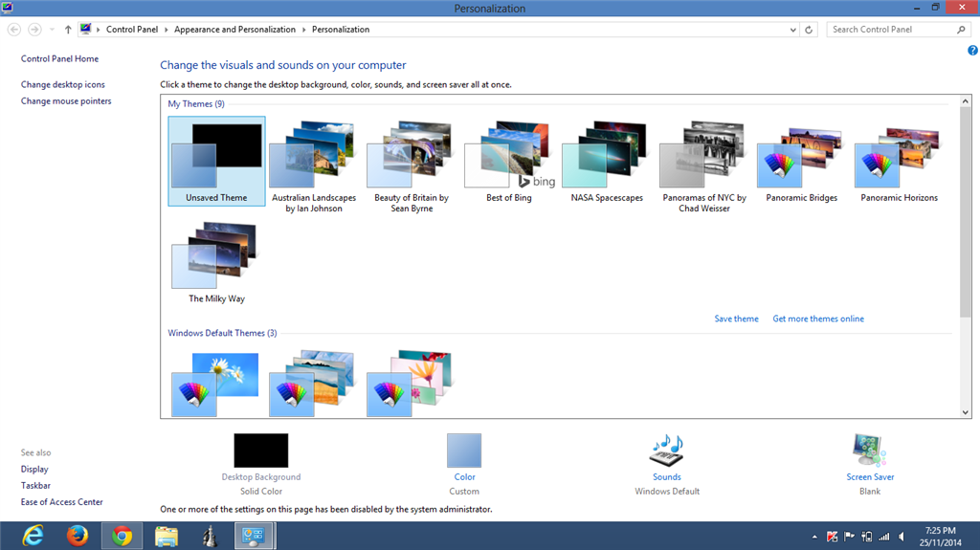Open the Taskbar link under See also

35,486
